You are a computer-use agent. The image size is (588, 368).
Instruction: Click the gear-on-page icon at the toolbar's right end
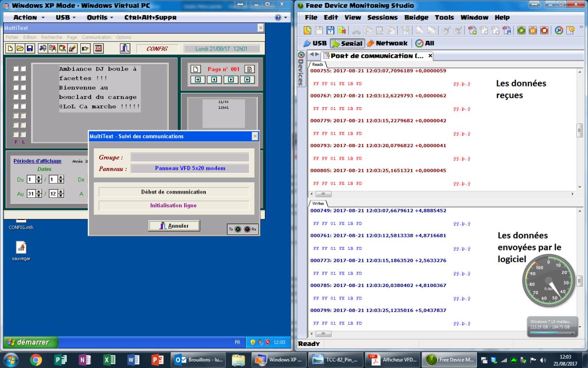(570, 30)
